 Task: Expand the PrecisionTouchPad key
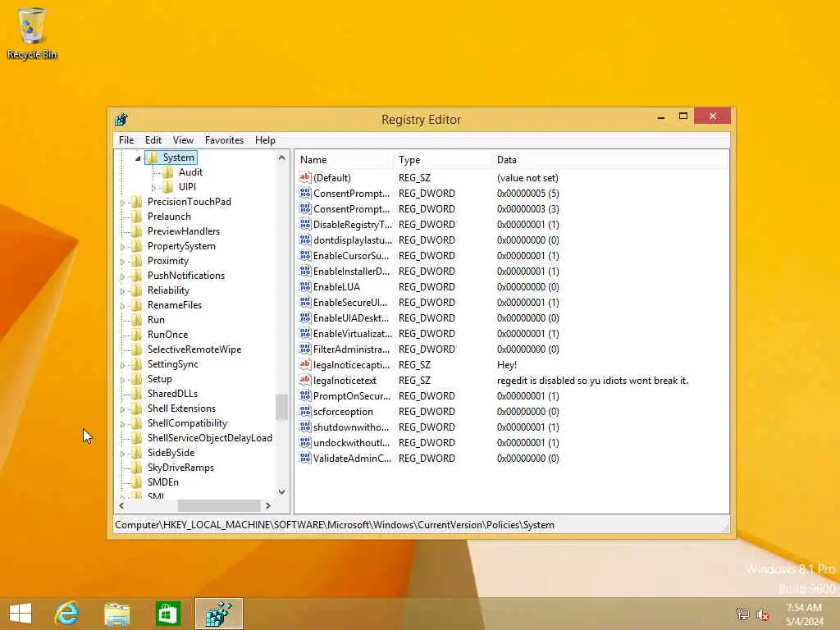(x=123, y=203)
